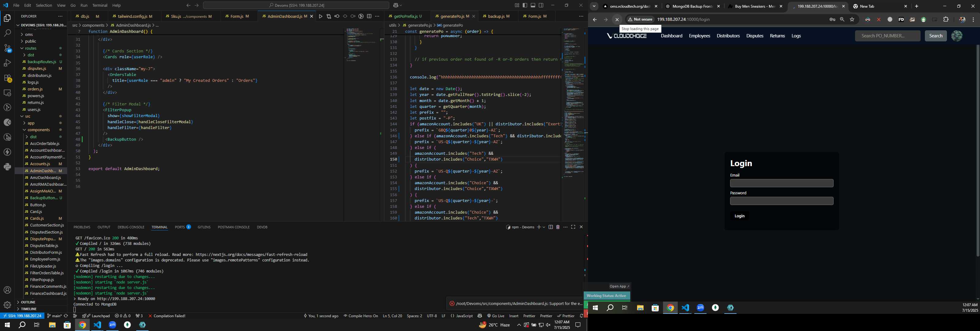Open the Chrome tab search dropdown arrow

pos(594,6)
